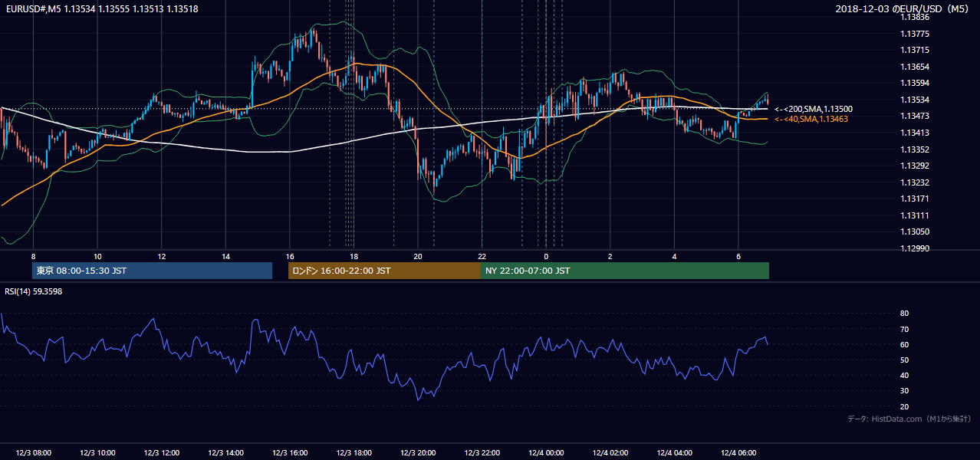Select the 40 SMA label 1.13463
Viewport: 980px width, 460px height.
tap(811, 119)
